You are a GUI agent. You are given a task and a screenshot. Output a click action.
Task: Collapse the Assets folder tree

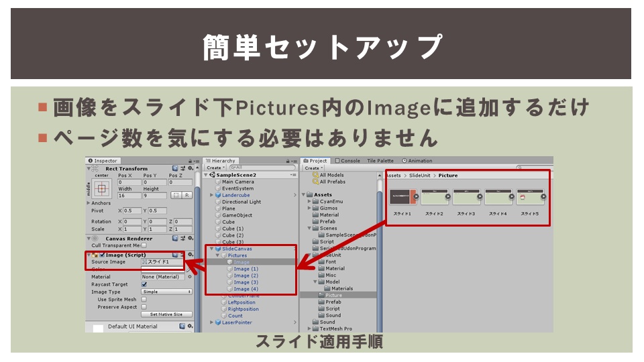tap(303, 194)
